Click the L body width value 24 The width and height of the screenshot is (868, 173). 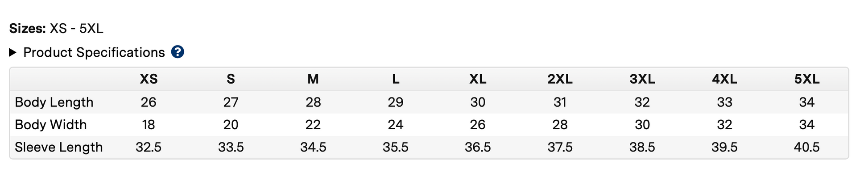coord(396,125)
